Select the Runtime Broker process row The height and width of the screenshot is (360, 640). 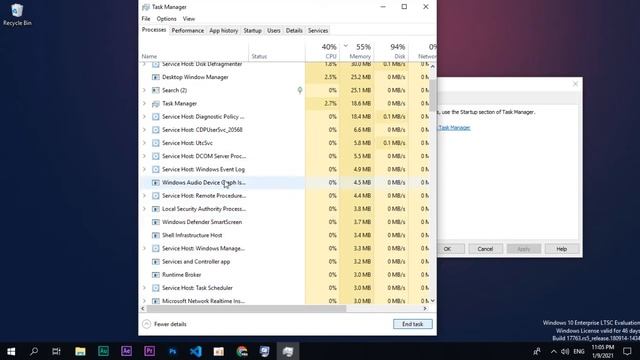[285, 275]
